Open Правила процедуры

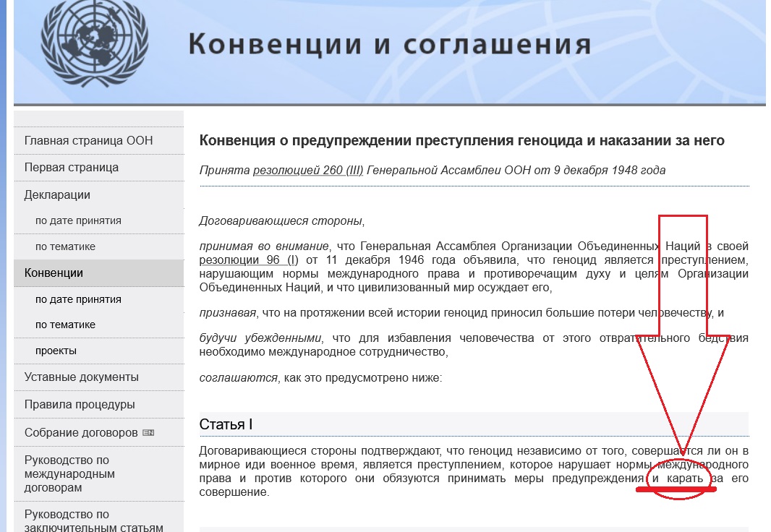(80, 405)
